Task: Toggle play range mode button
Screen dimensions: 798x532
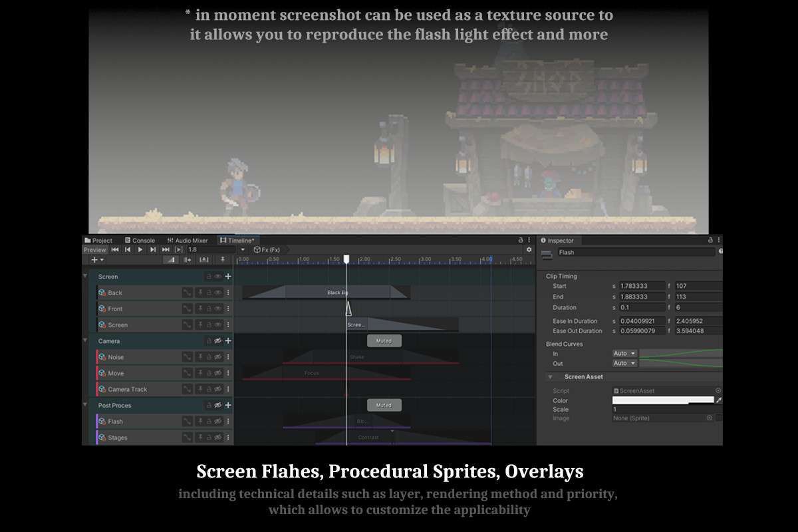Action: (x=178, y=249)
